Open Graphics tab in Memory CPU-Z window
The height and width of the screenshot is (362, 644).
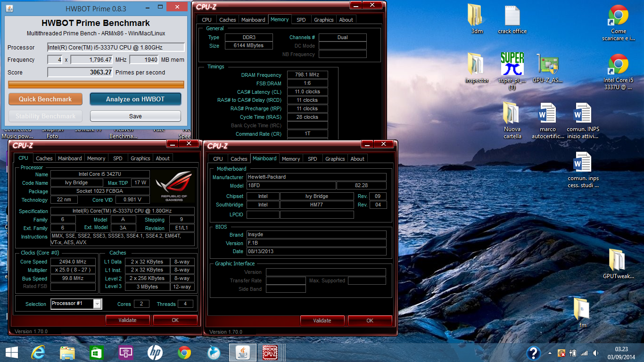click(x=324, y=20)
